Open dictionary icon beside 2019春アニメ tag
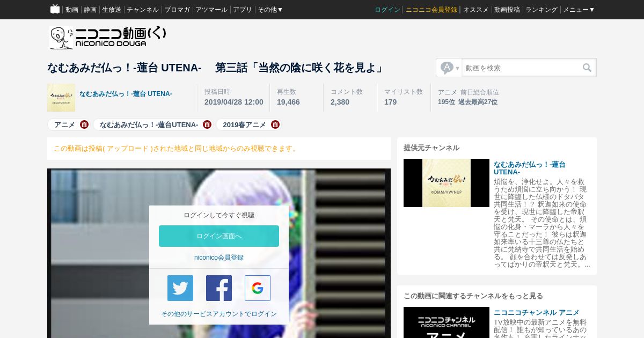644x338 pixels. coord(275,124)
